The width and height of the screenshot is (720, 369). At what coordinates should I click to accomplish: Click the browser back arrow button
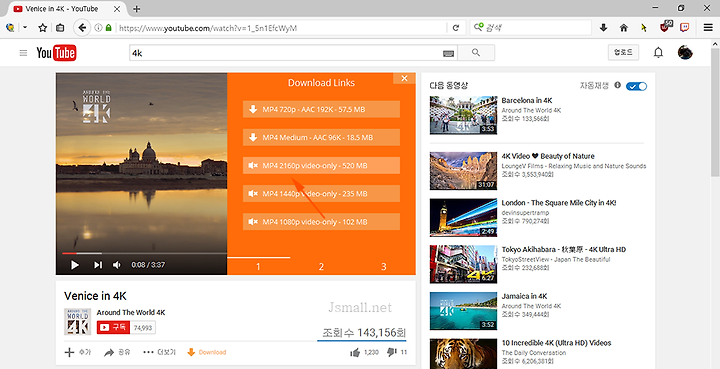pyautogui.click(x=82, y=28)
